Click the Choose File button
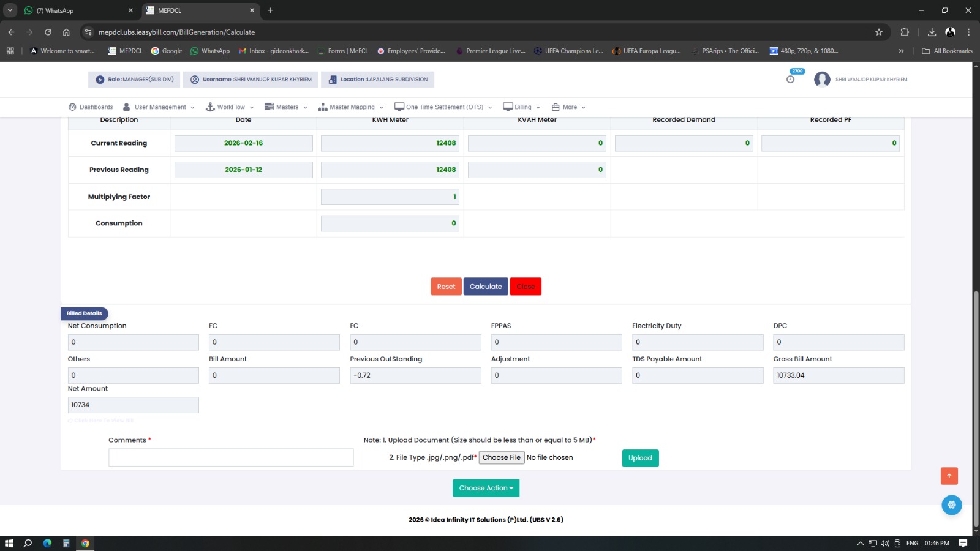 (x=501, y=457)
